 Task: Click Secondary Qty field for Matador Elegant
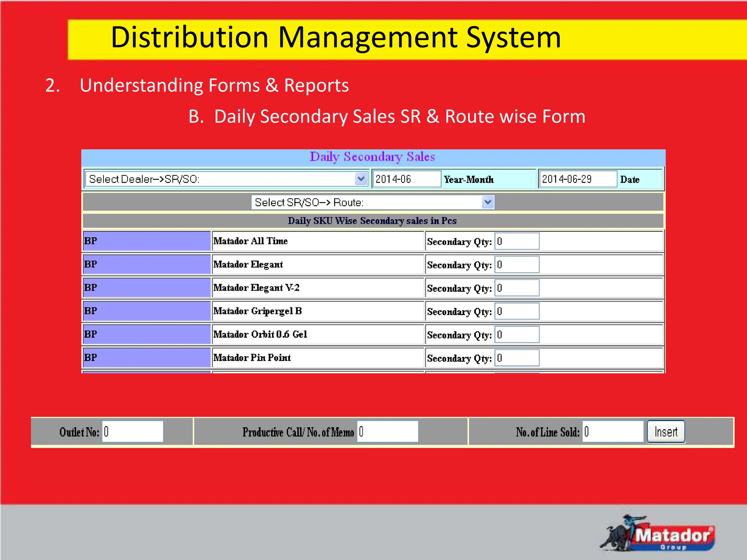(x=517, y=265)
